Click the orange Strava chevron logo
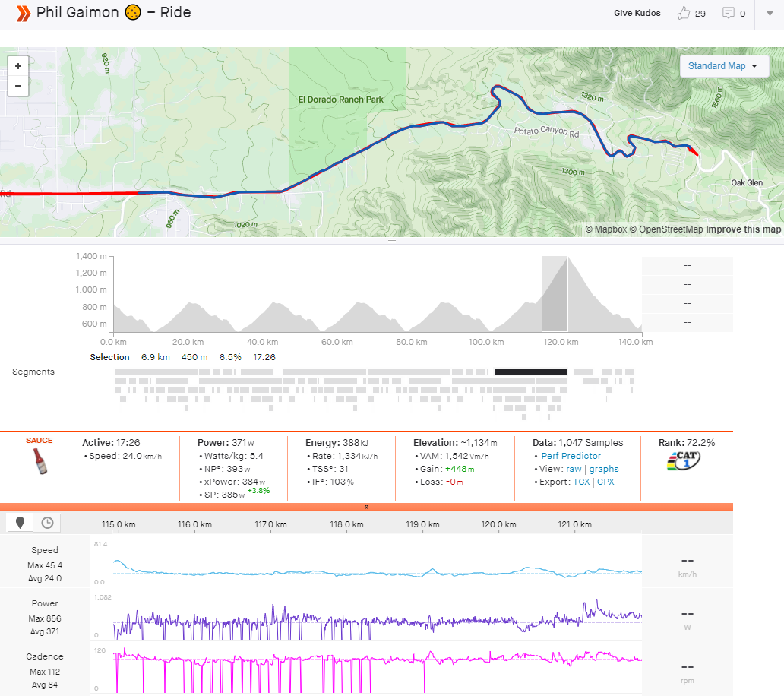 [x=23, y=13]
